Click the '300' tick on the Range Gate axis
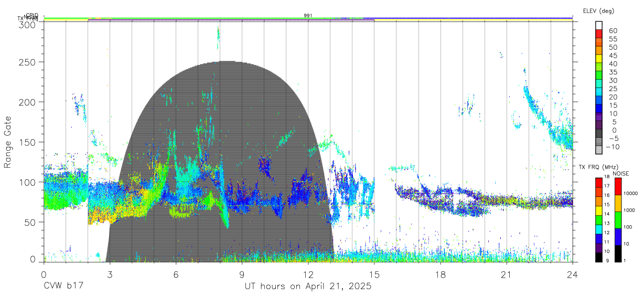Screen dimensions: 644x297 pos(28,24)
